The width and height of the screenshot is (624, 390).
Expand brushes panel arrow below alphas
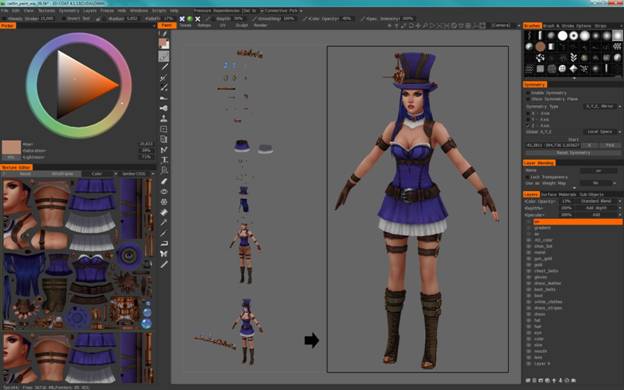(574, 78)
